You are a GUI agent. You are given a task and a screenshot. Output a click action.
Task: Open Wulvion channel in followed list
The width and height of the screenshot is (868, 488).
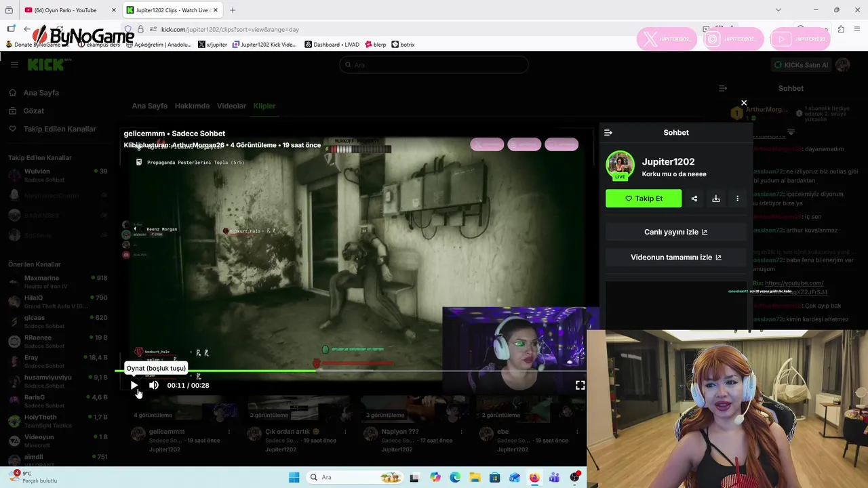coord(58,175)
